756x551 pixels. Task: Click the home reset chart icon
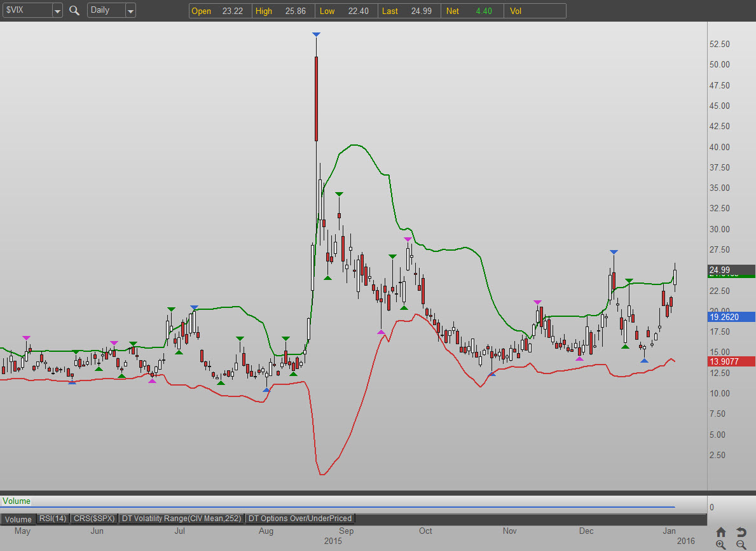point(720,532)
